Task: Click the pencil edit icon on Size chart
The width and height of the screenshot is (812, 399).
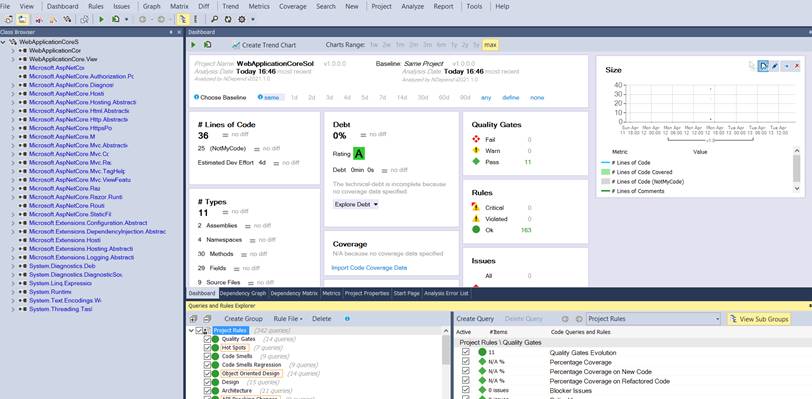Action: click(x=775, y=66)
